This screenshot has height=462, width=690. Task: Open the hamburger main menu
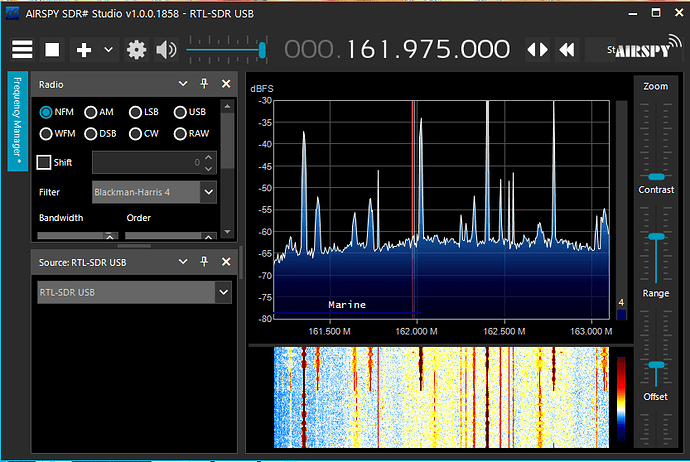(22, 49)
